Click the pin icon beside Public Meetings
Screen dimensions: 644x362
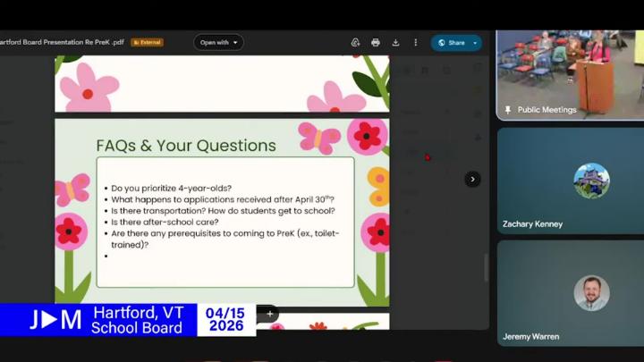pos(508,110)
